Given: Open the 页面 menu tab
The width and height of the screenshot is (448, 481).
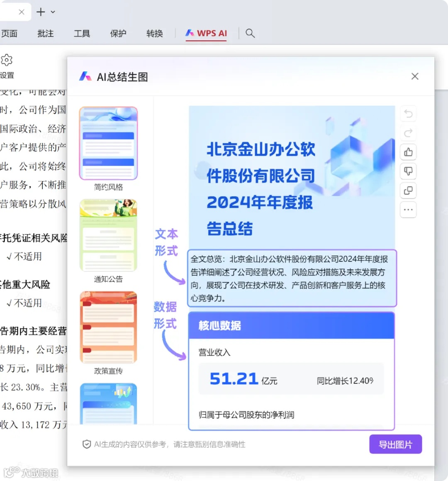Looking at the screenshot, I should pyautogui.click(x=9, y=34).
